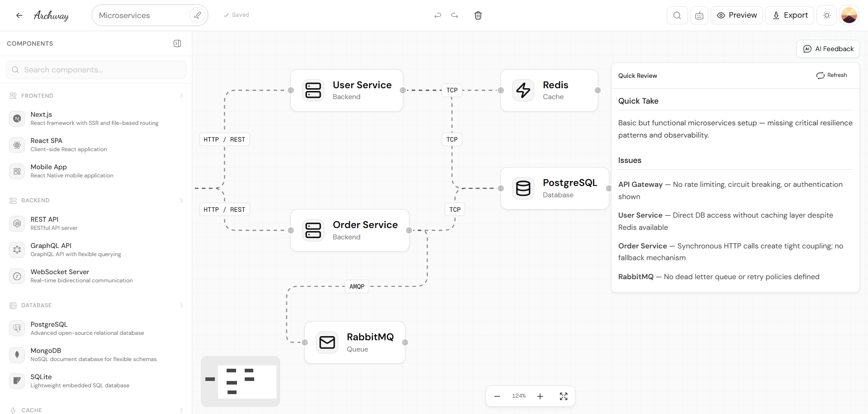
Task: Click the redo arrow icon
Action: [x=455, y=15]
